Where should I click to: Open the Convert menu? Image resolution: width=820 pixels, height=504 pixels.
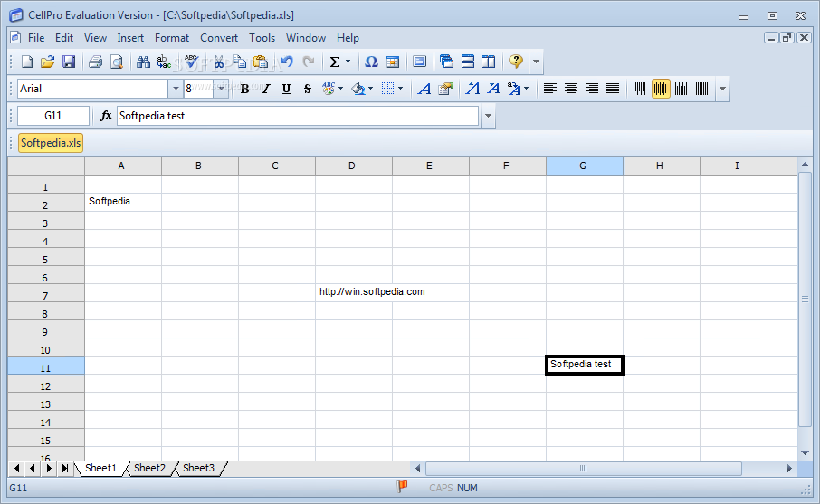tap(219, 38)
